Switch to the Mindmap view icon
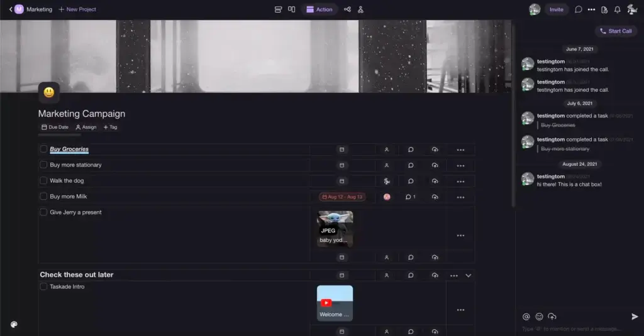The image size is (644, 336). [x=347, y=9]
